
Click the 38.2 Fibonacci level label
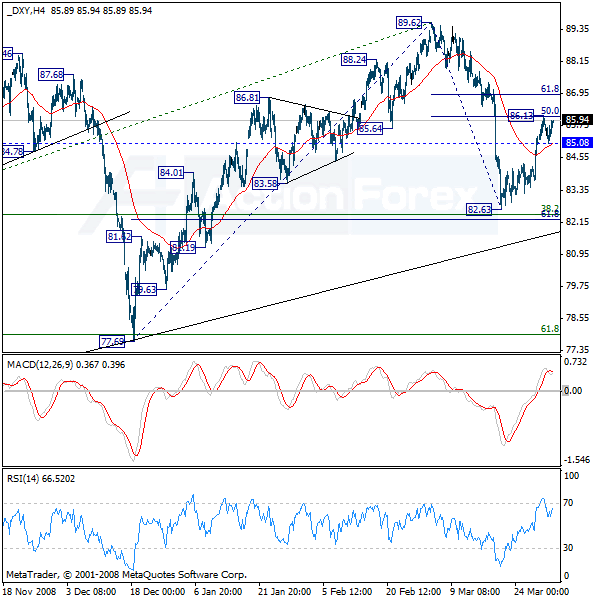(549, 208)
